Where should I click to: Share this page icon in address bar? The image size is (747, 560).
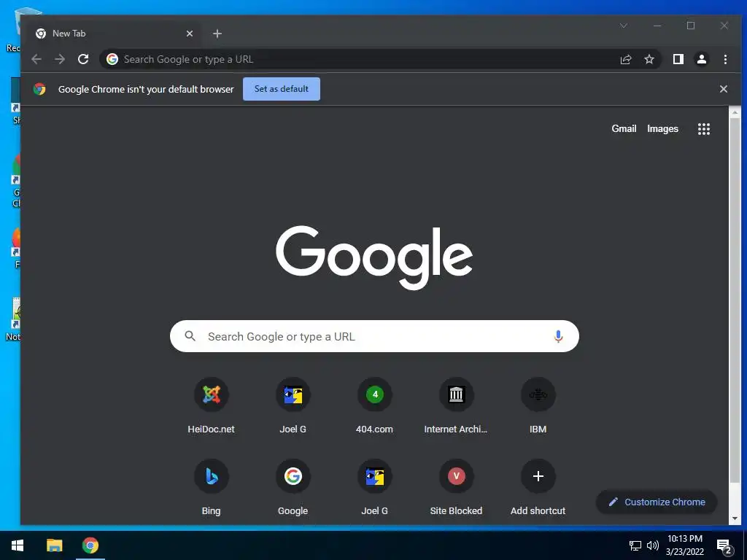tap(625, 59)
